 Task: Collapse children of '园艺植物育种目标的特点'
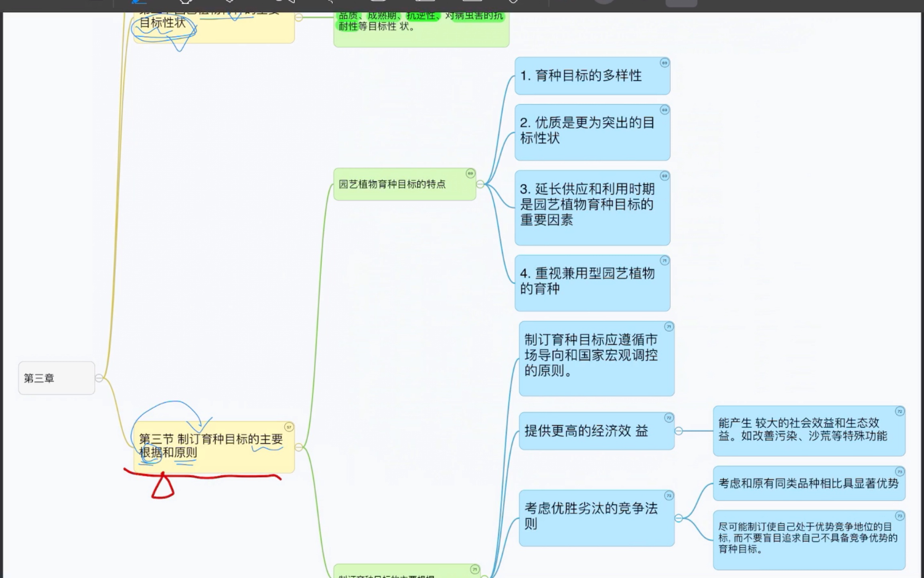(x=480, y=184)
